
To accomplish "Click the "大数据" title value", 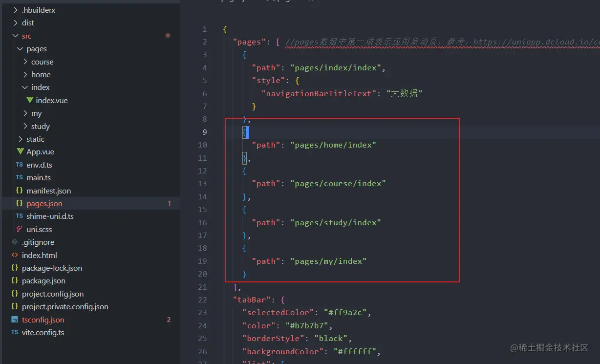I will pos(405,93).
